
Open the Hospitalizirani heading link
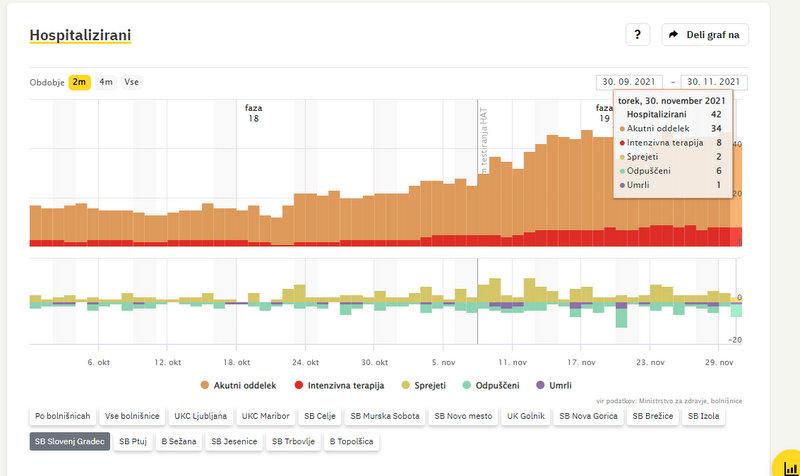[x=80, y=35]
